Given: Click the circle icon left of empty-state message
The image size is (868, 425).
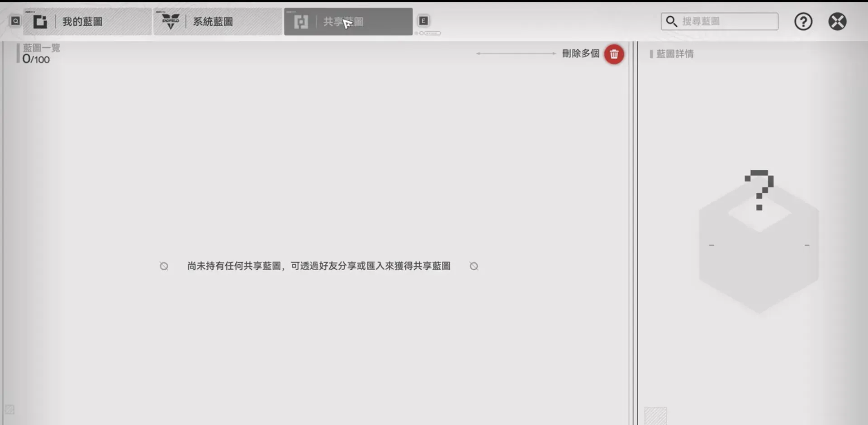Looking at the screenshot, I should 164,266.
